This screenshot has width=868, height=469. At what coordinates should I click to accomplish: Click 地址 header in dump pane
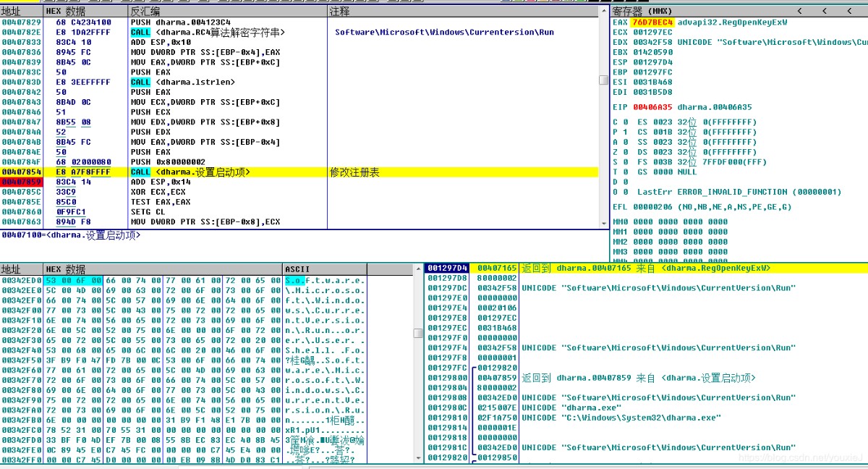22,269
